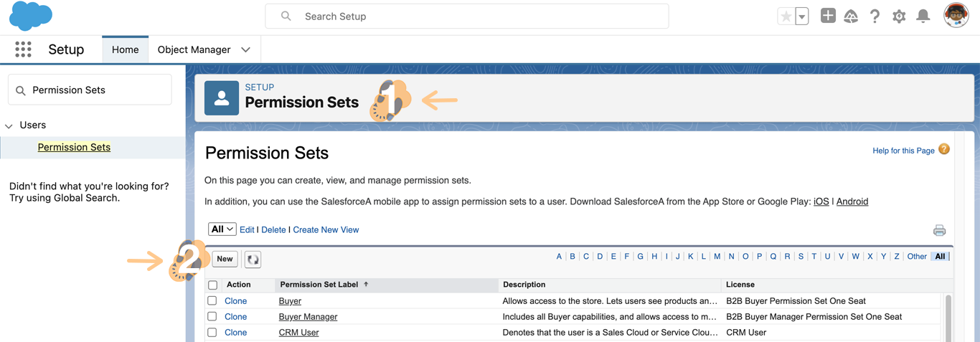This screenshot has width=980, height=342.
Task: Open the Trailhead guidance icon
Action: coord(851,16)
